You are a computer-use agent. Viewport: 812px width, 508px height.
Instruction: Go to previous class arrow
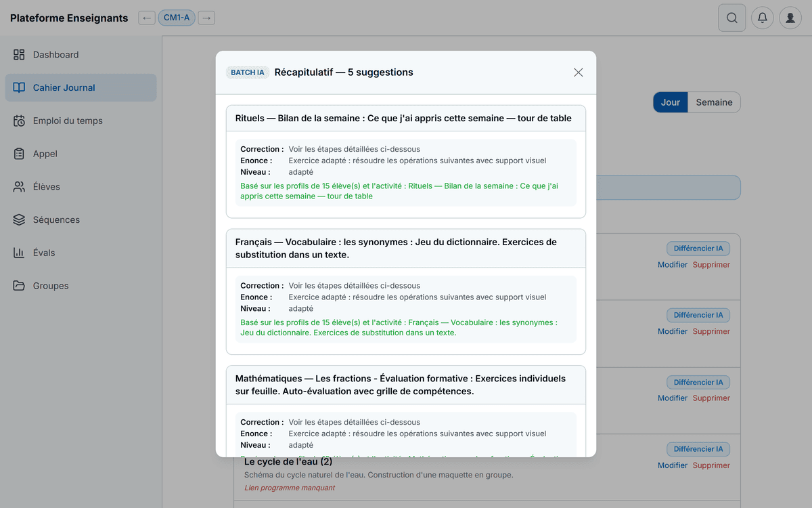(147, 18)
